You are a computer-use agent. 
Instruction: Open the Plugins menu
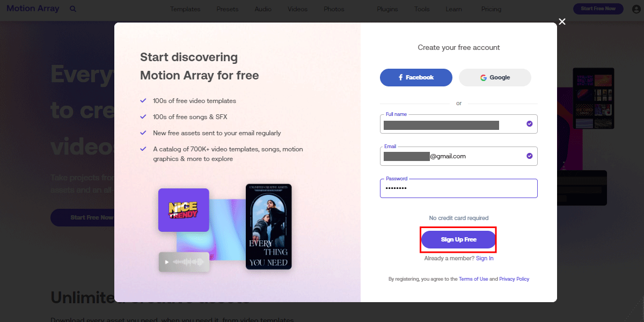point(387,9)
